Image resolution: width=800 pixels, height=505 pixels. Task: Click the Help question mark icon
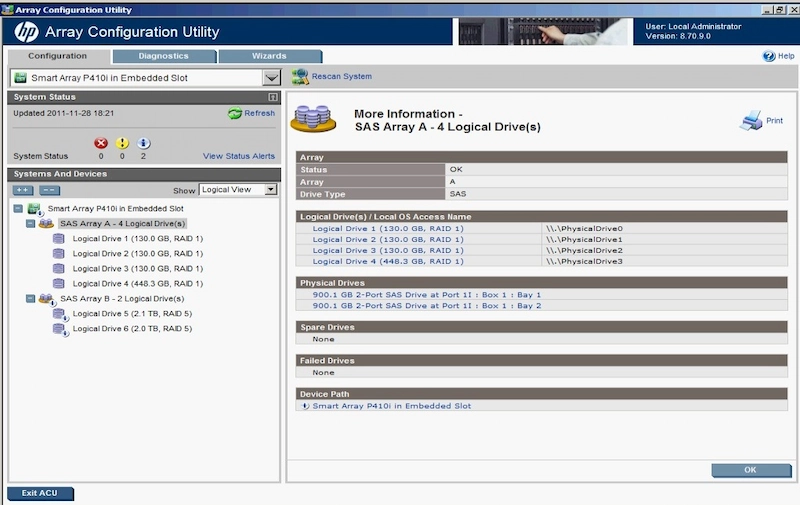pos(768,56)
